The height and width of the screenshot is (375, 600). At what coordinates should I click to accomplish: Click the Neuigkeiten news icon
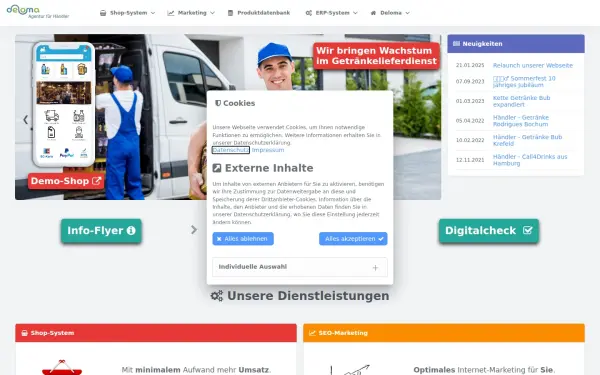coord(456,44)
